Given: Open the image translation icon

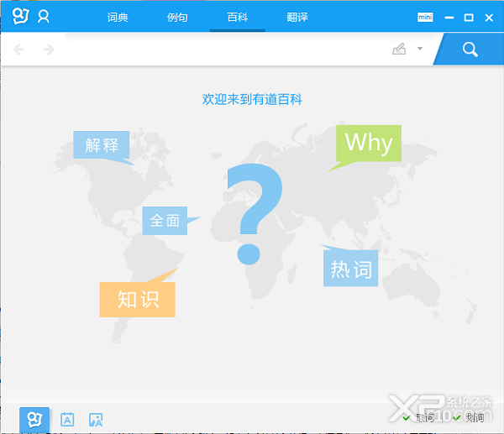Looking at the screenshot, I should 96,420.
